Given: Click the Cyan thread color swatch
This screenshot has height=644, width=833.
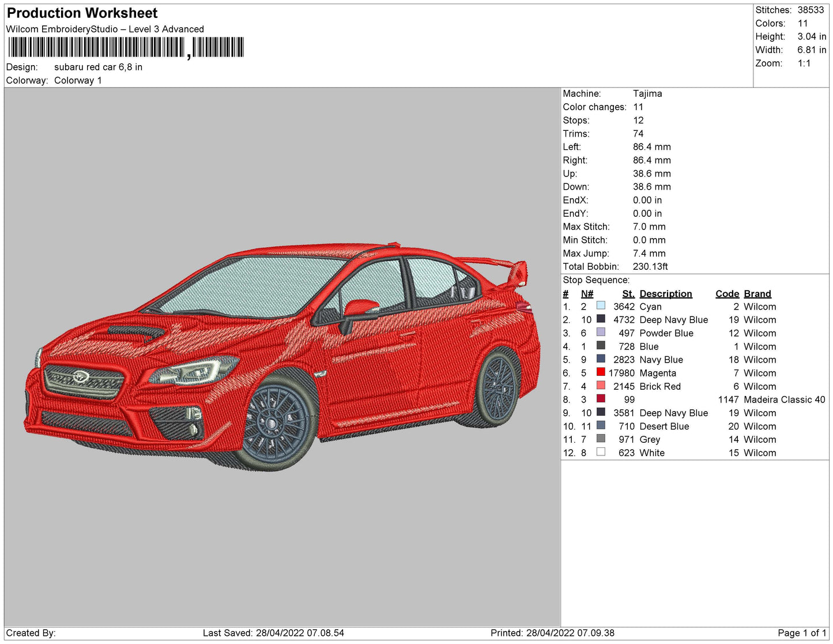Looking at the screenshot, I should pos(601,306).
